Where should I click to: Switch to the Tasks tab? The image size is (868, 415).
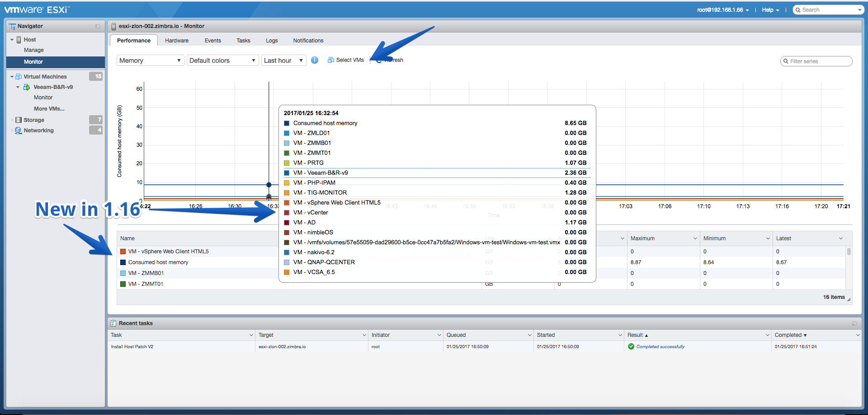[x=243, y=41]
